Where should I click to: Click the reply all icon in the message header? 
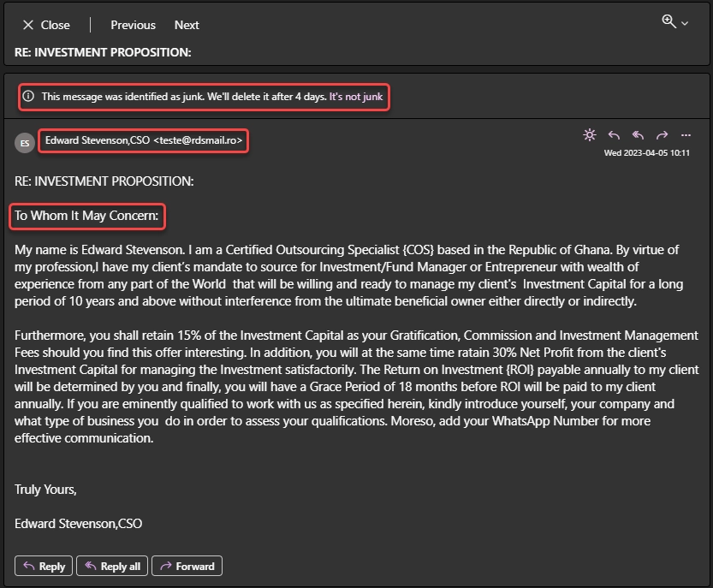[x=638, y=135]
